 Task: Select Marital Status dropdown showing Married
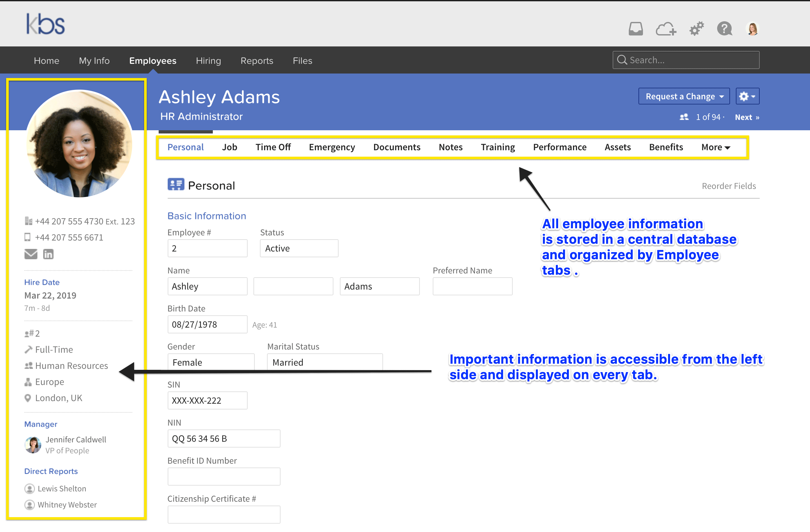point(324,362)
